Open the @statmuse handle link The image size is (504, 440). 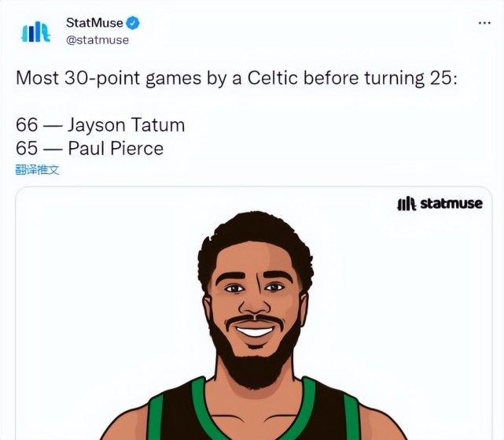tap(97, 40)
